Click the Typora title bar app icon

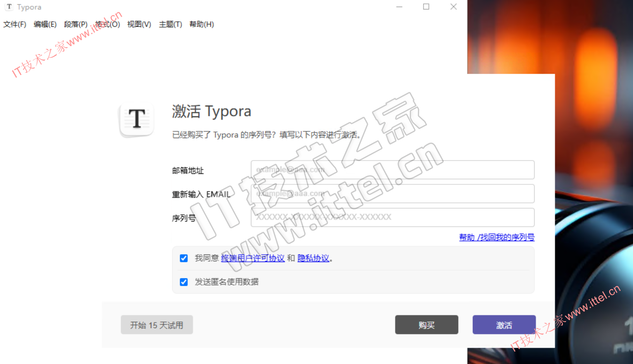9,7
